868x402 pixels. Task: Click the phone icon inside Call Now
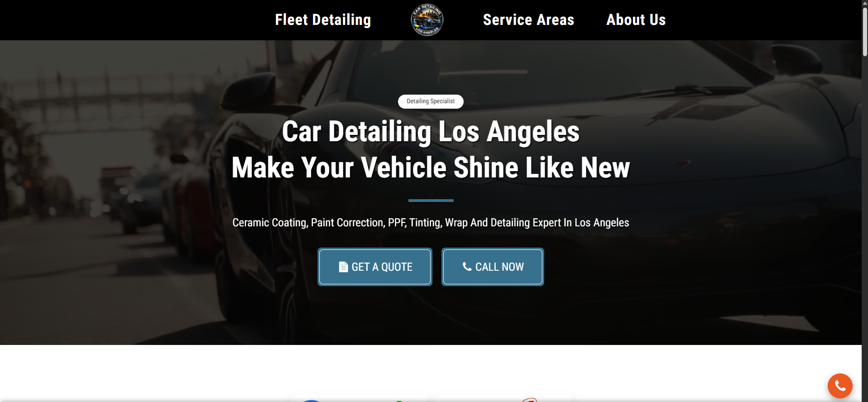click(x=467, y=267)
